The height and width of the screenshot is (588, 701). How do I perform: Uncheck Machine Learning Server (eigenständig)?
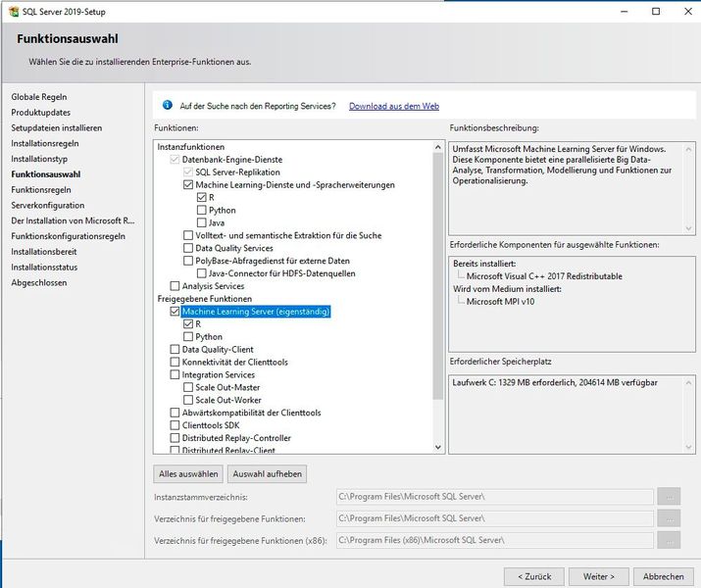tap(175, 312)
